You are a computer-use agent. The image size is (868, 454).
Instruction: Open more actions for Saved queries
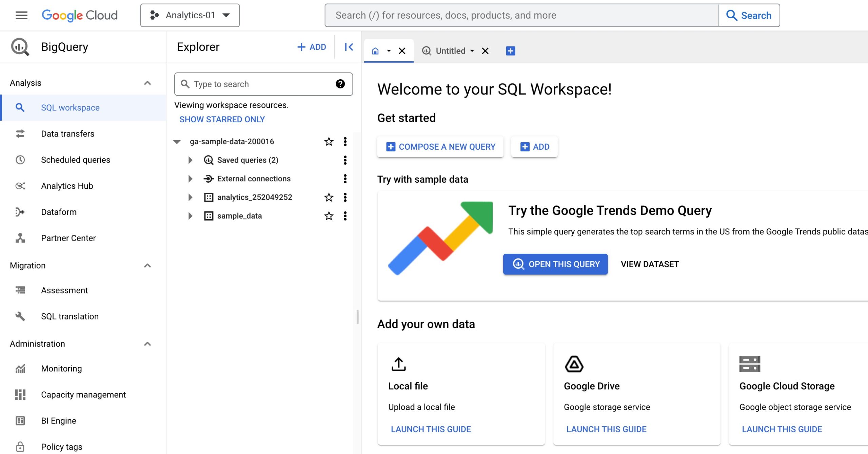[x=345, y=160]
